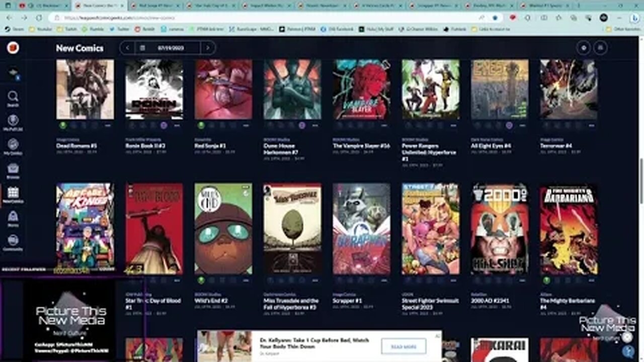Open more options for Terrorwar #4
This screenshot has height=362, width=644.
(592, 125)
